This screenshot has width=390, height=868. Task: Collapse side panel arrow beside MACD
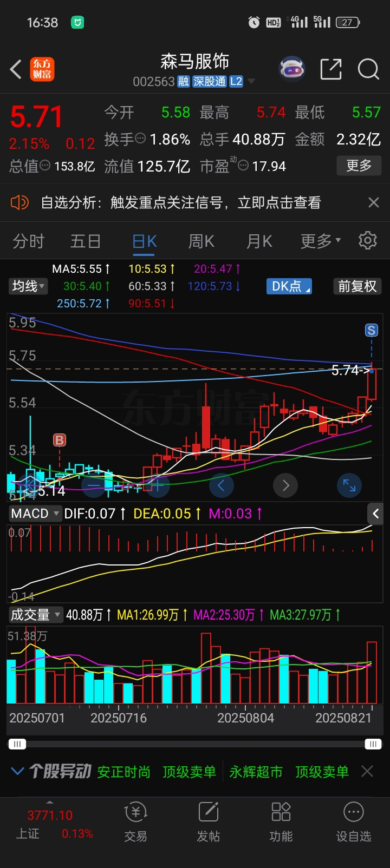[376, 514]
